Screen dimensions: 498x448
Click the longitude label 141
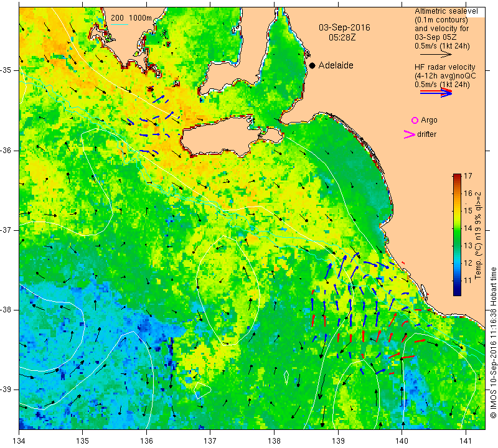pyautogui.click(x=466, y=441)
